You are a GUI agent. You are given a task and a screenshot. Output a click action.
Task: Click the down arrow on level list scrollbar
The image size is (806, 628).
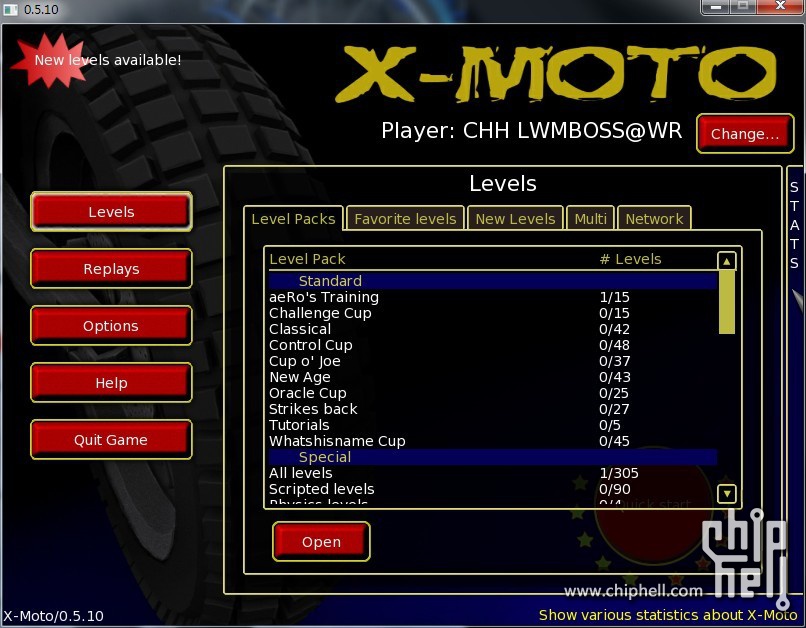click(726, 494)
